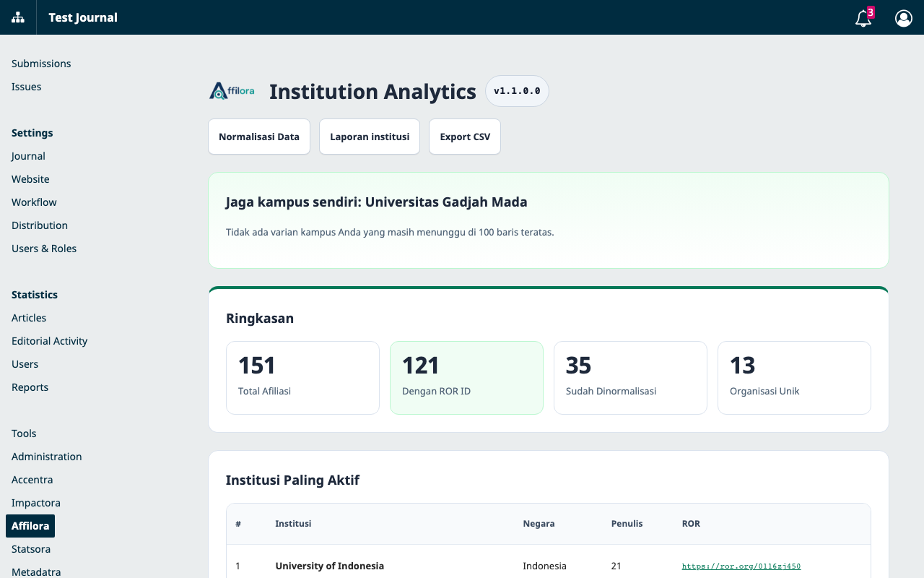Click the 21 authors count cell

(616, 566)
